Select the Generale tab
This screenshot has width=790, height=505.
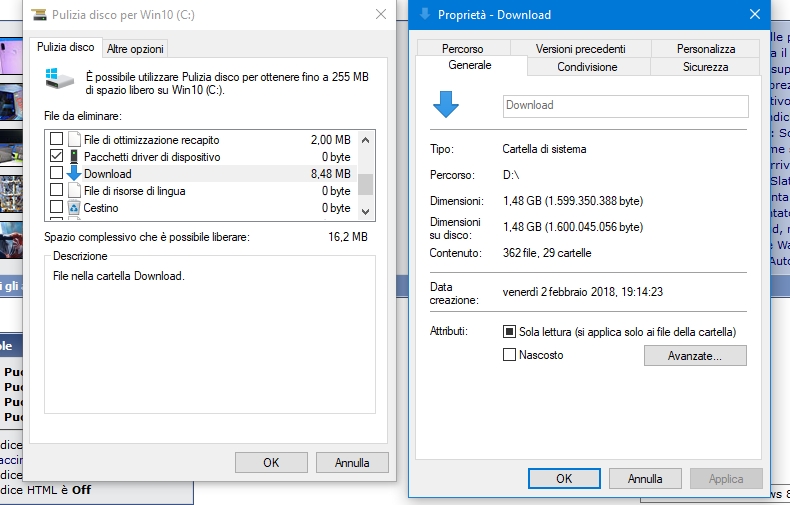pyautogui.click(x=470, y=65)
